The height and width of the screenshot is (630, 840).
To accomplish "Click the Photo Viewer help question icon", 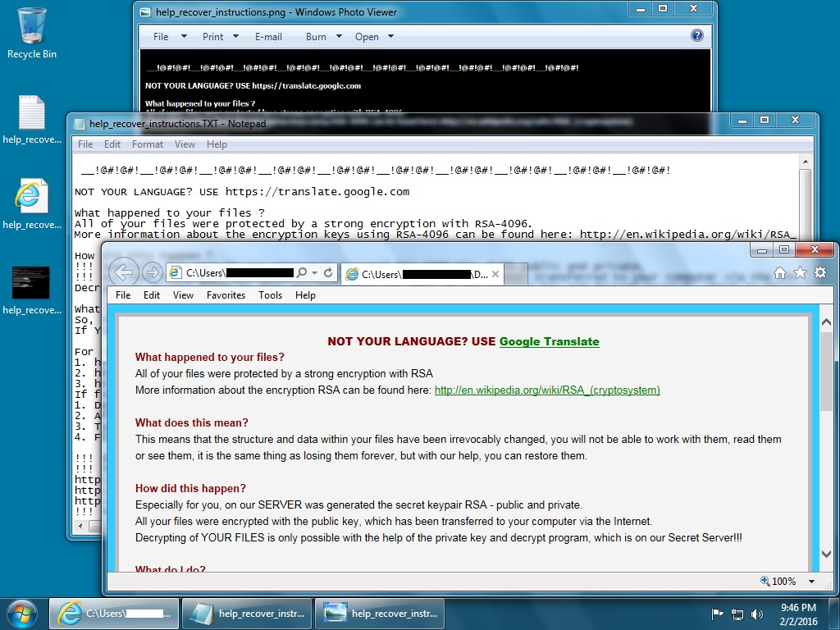I will point(697,36).
